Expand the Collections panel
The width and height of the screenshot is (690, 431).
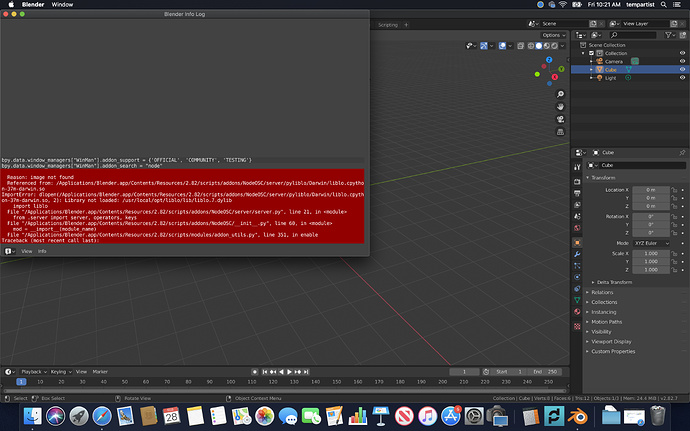[602, 302]
